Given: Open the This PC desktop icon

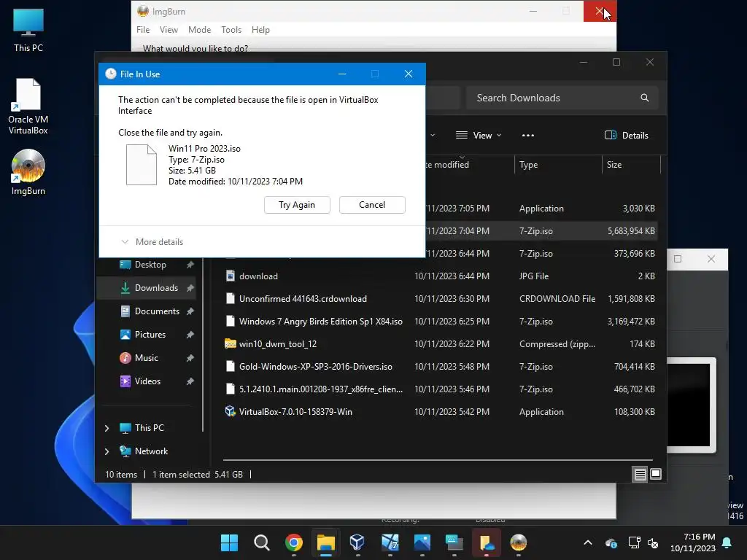Looking at the screenshot, I should (28, 31).
